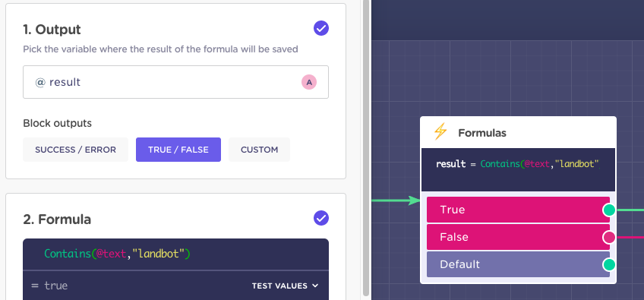Select the False output row
The image size is (644, 300).
(518, 237)
